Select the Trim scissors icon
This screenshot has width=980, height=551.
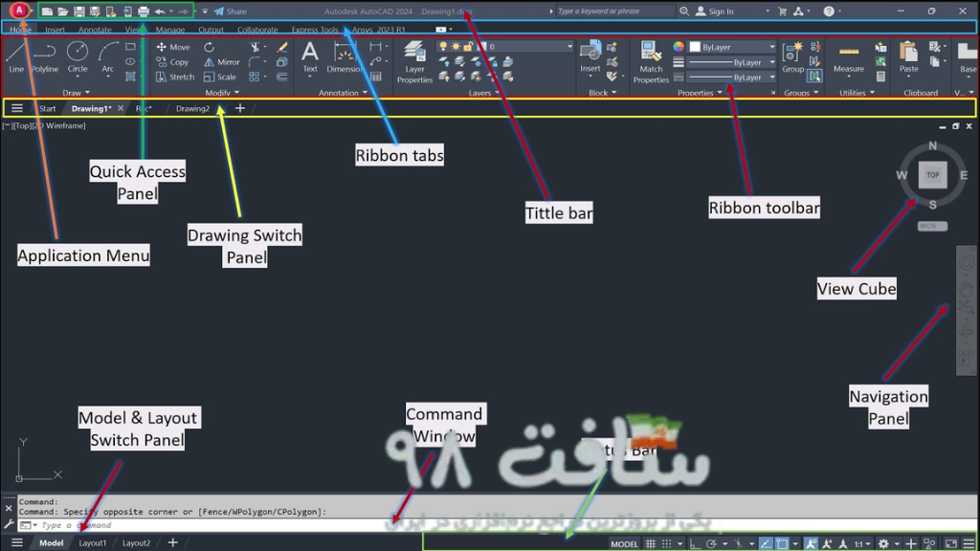point(255,47)
